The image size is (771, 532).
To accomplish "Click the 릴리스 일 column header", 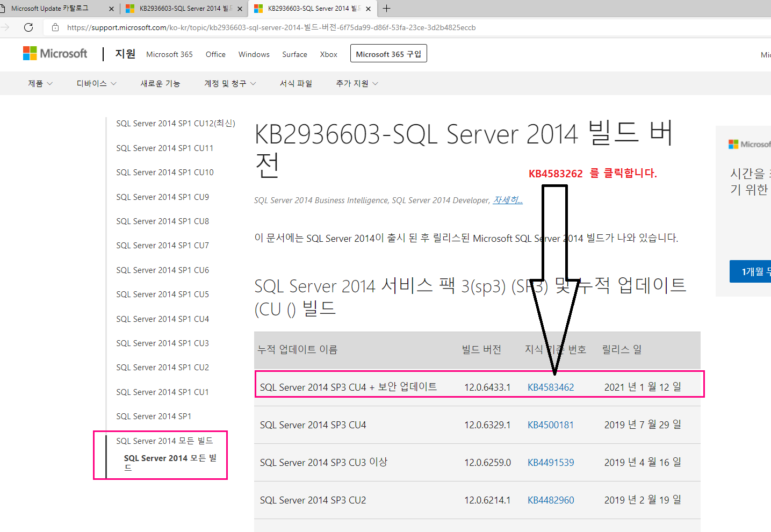I will (622, 349).
